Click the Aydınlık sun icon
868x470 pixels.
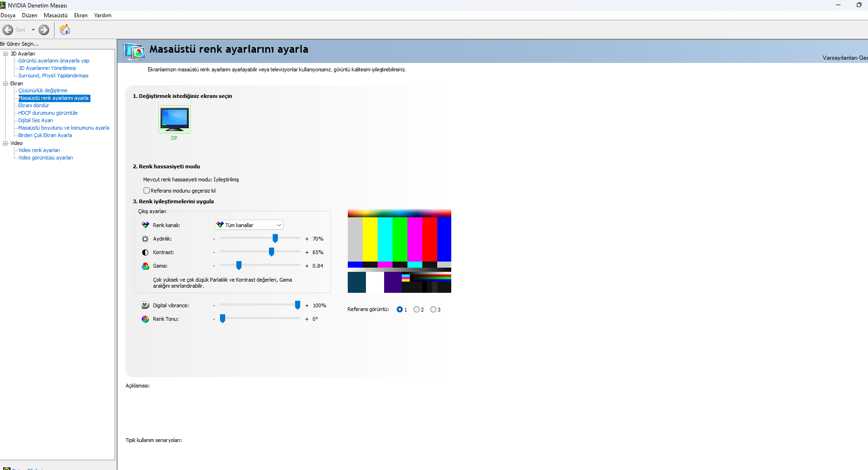coord(145,239)
